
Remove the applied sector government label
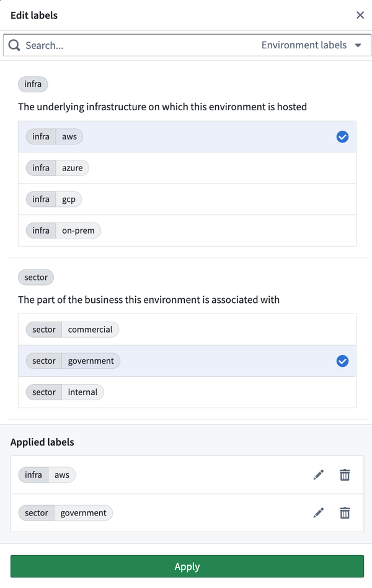click(x=345, y=512)
